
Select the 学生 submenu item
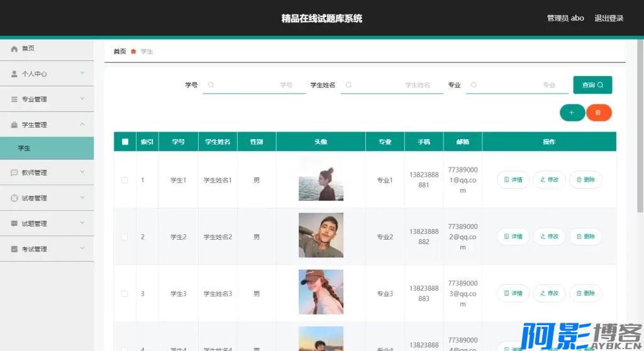[x=47, y=148]
